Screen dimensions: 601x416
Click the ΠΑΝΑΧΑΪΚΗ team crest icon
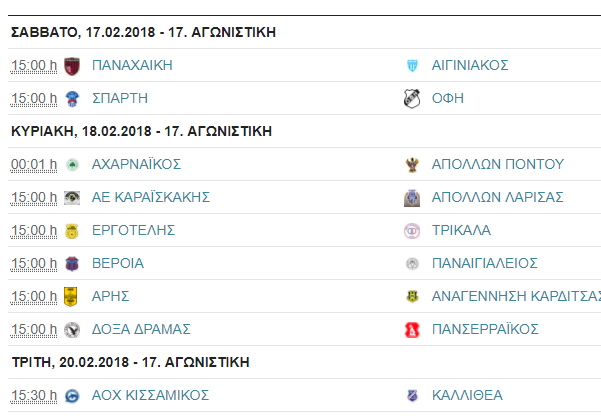(x=72, y=66)
